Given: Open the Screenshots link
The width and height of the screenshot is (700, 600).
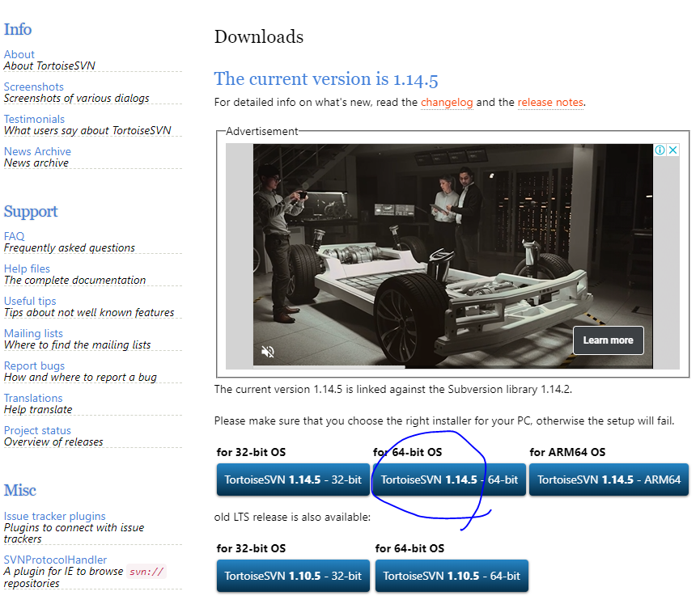Looking at the screenshot, I should 34,87.
